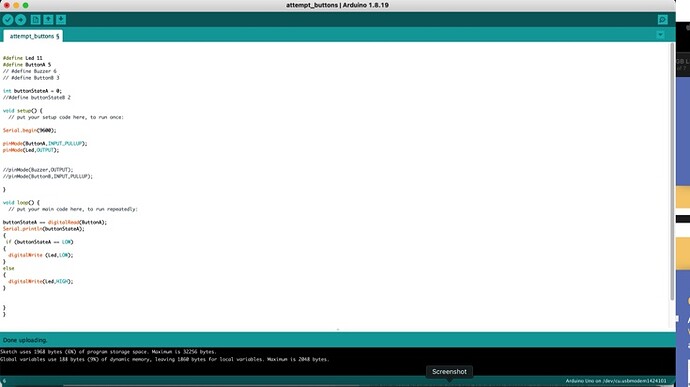Click the '// #define ButtonB 3' comment line
The image size is (690, 387).
pos(31,77)
